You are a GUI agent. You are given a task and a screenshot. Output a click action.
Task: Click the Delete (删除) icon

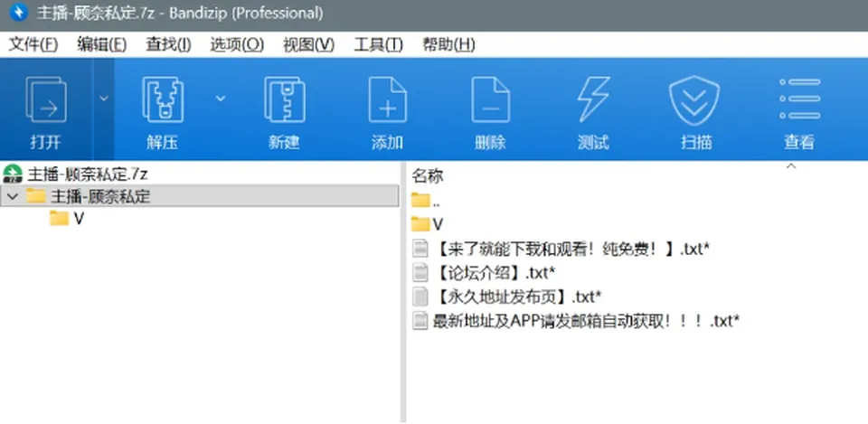tap(490, 99)
